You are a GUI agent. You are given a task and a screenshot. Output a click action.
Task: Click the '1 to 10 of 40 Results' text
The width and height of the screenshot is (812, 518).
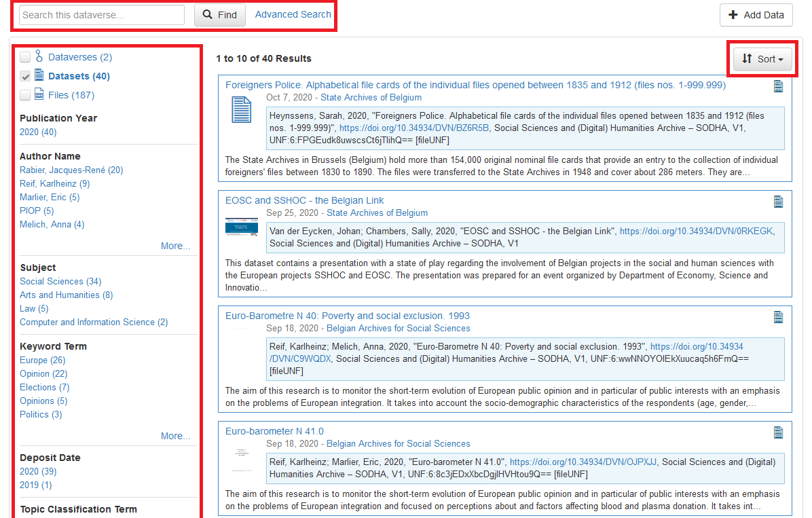263,58
